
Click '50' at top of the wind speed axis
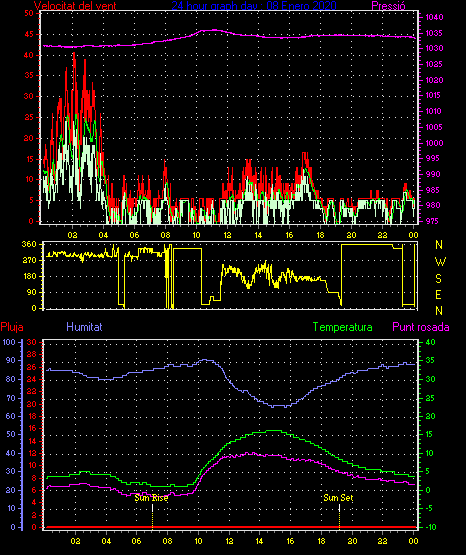point(29,13)
